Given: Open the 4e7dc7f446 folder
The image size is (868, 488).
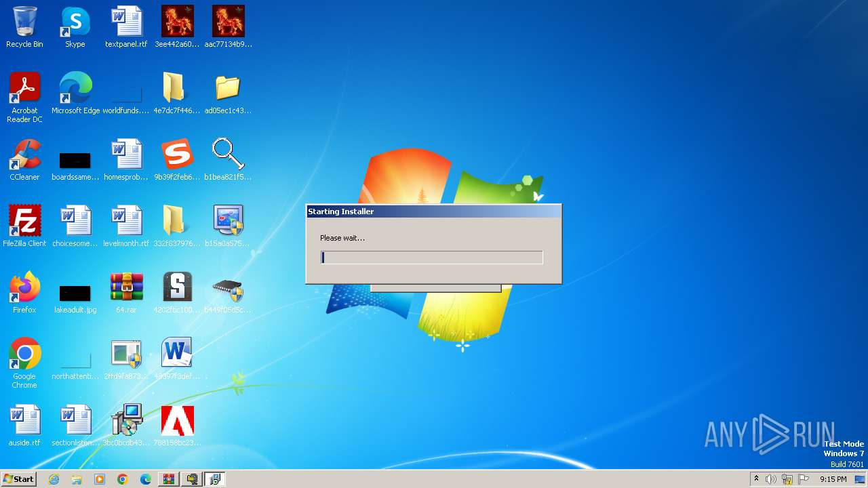Looking at the screenshot, I should click(177, 94).
